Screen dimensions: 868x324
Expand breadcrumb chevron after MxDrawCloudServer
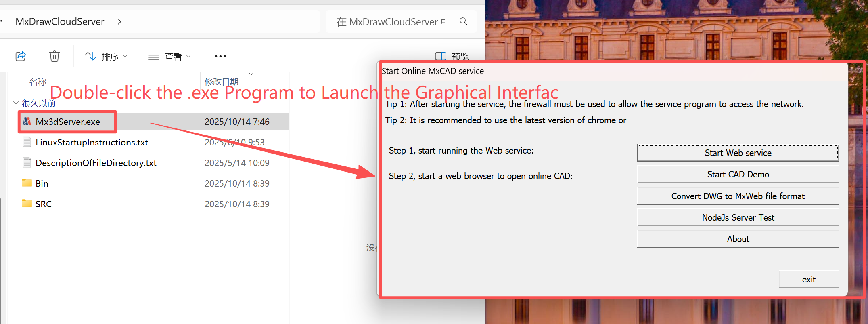119,22
